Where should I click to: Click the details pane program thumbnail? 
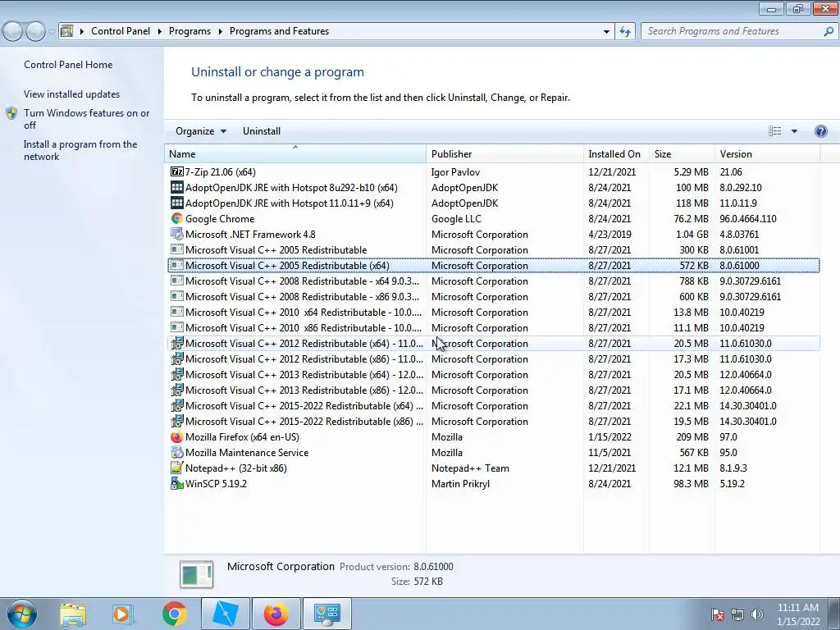(x=197, y=574)
